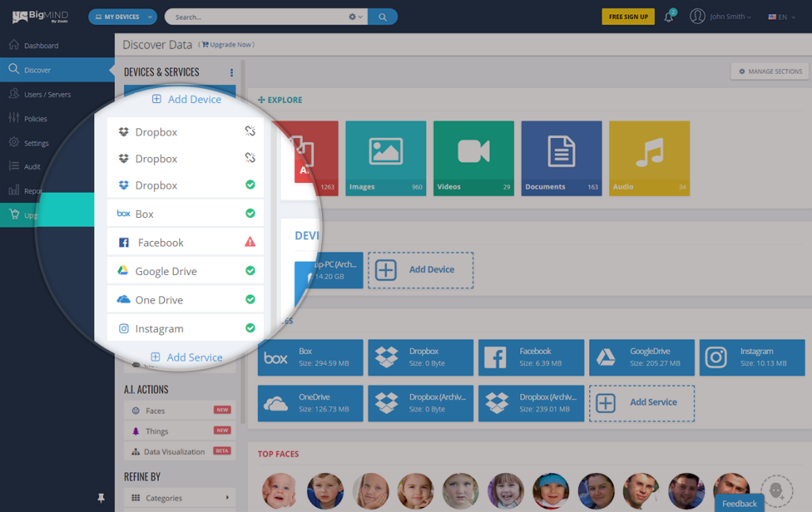Open the My Devices dropdown
This screenshot has height=512, width=812.
123,17
